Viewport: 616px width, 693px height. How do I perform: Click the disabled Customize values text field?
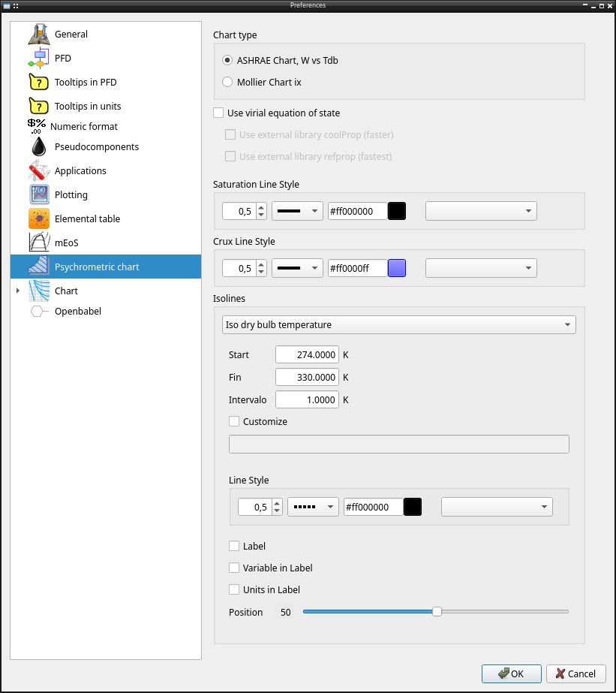click(x=399, y=444)
